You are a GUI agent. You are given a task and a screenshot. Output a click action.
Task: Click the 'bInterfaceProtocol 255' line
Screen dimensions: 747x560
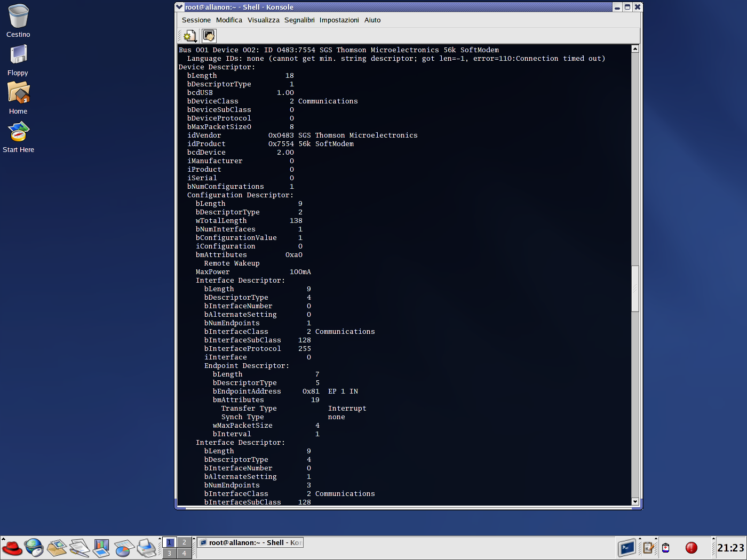point(258,349)
